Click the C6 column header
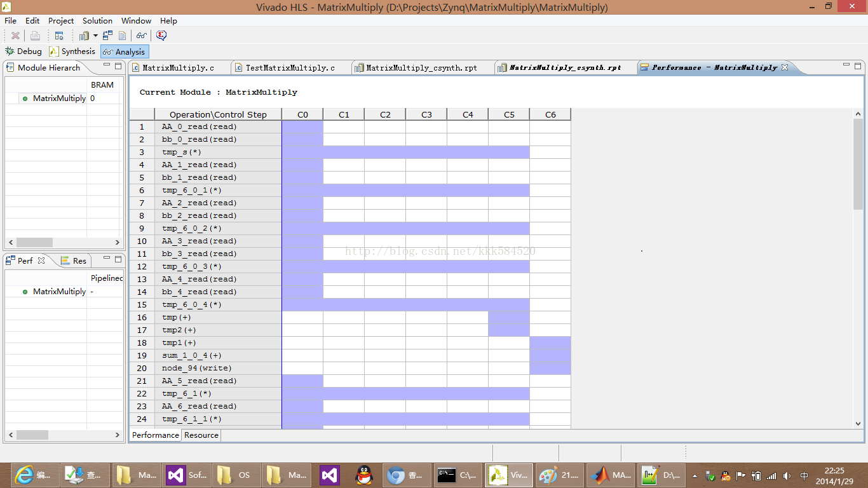868x488 pixels. point(550,114)
